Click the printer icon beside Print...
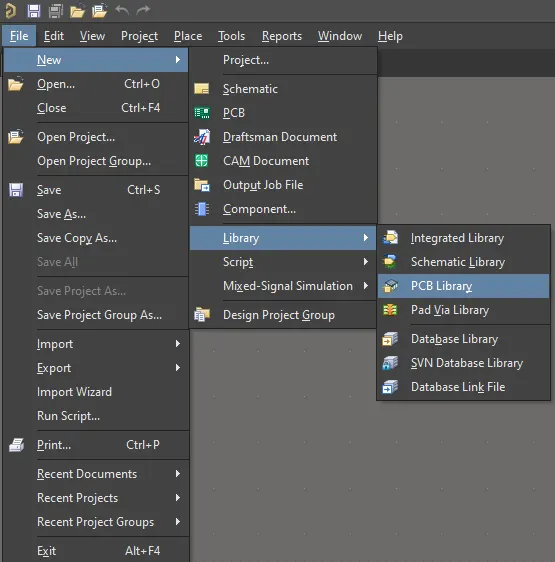This screenshot has width=555, height=562. [x=16, y=445]
